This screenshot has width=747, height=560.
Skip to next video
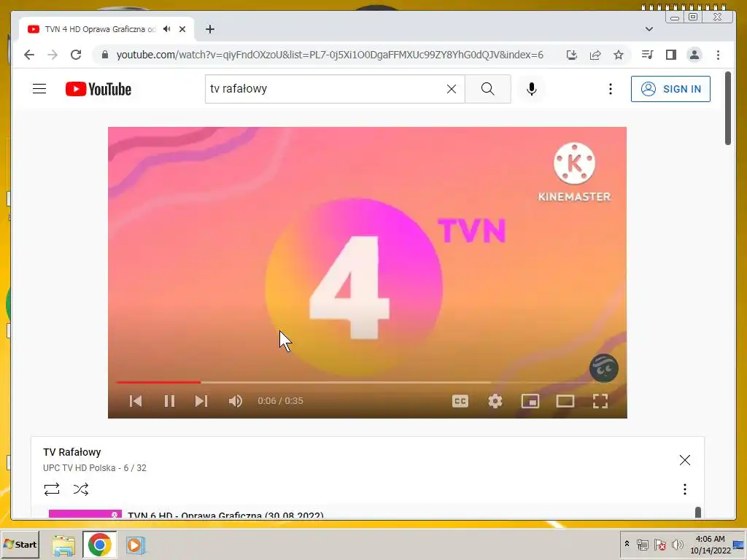(201, 401)
